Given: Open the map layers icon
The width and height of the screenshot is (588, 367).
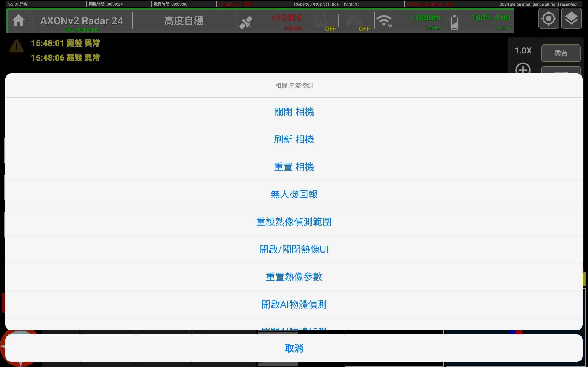Looking at the screenshot, I should pos(571,18).
